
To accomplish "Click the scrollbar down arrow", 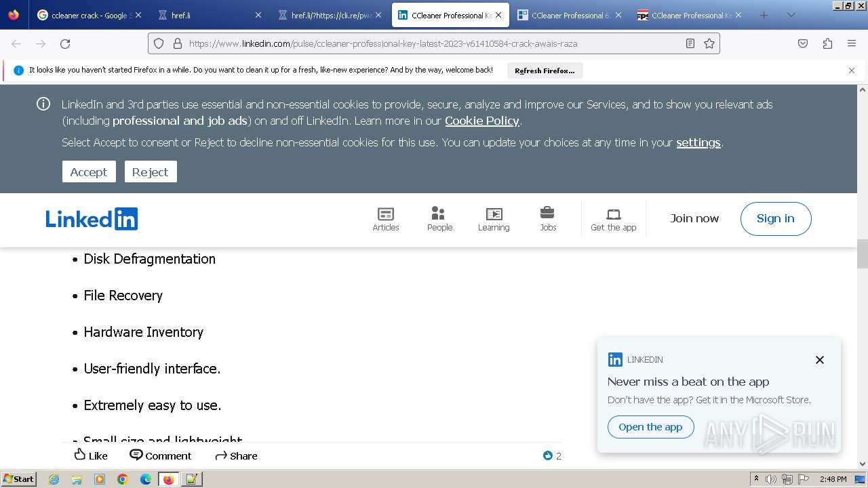I will [x=863, y=464].
